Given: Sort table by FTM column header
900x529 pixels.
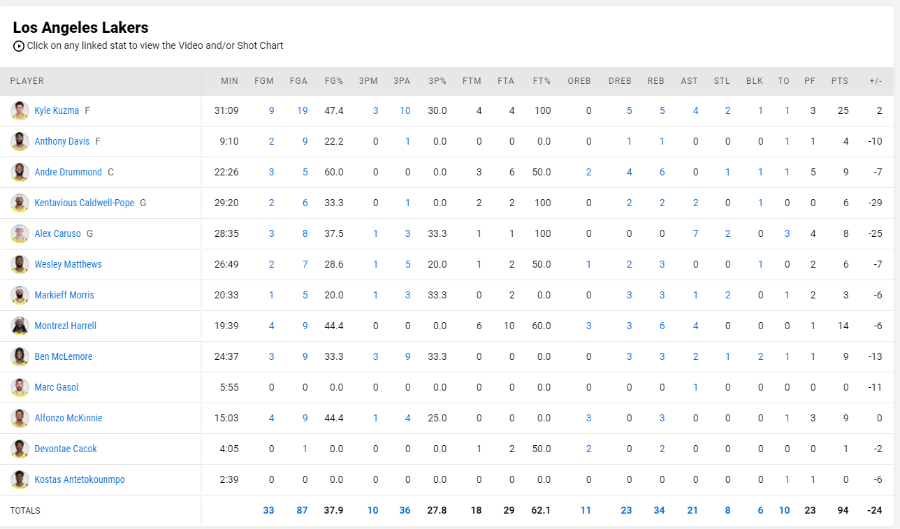Looking at the screenshot, I should (x=472, y=81).
